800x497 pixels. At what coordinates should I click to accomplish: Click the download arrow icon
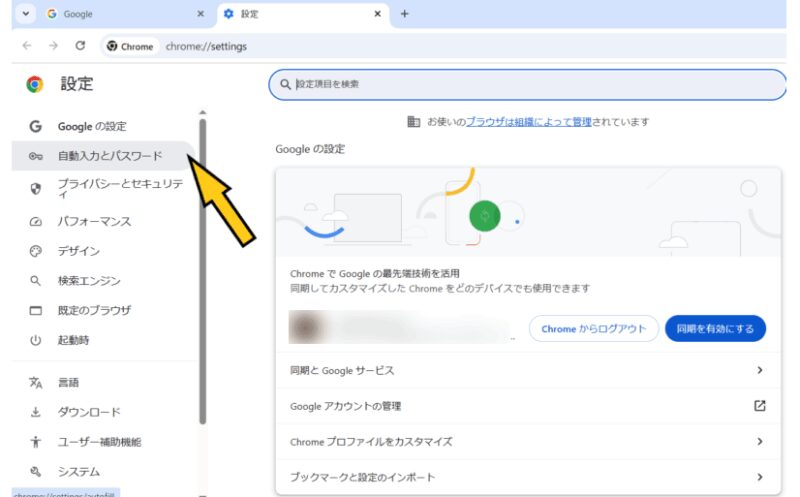(x=35, y=412)
